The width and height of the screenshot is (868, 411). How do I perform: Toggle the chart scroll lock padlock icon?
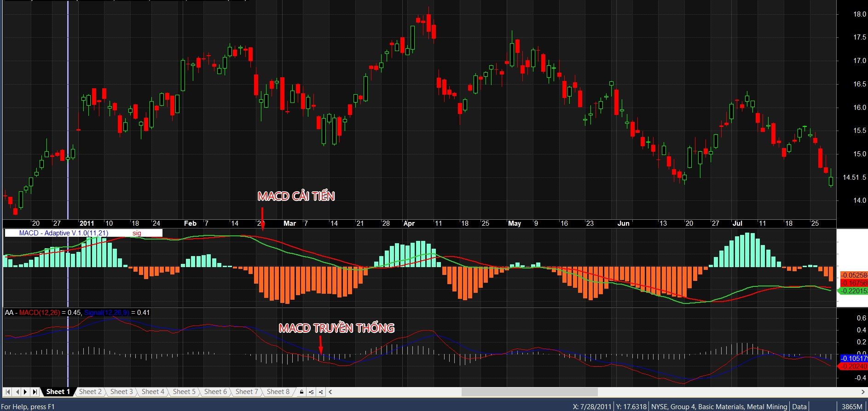[x=301, y=392]
